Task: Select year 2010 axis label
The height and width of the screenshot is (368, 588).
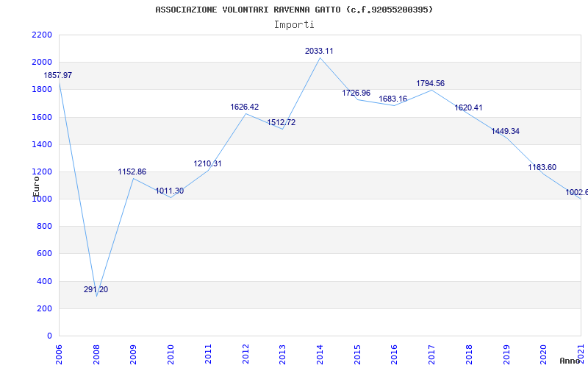Action: pyautogui.click(x=171, y=355)
